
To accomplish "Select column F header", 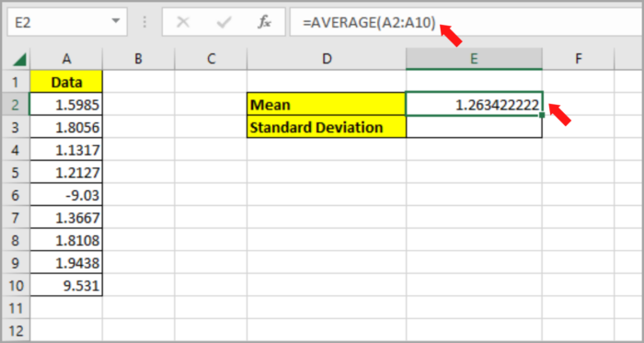I will 579,60.
